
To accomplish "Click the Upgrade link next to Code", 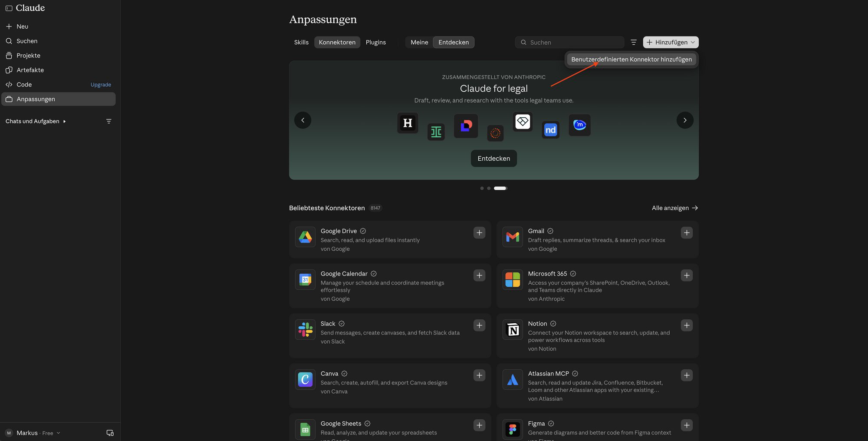I will click(101, 85).
